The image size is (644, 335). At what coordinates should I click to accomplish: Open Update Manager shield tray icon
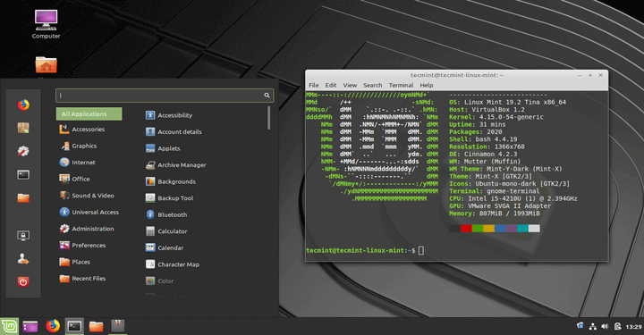point(580,326)
